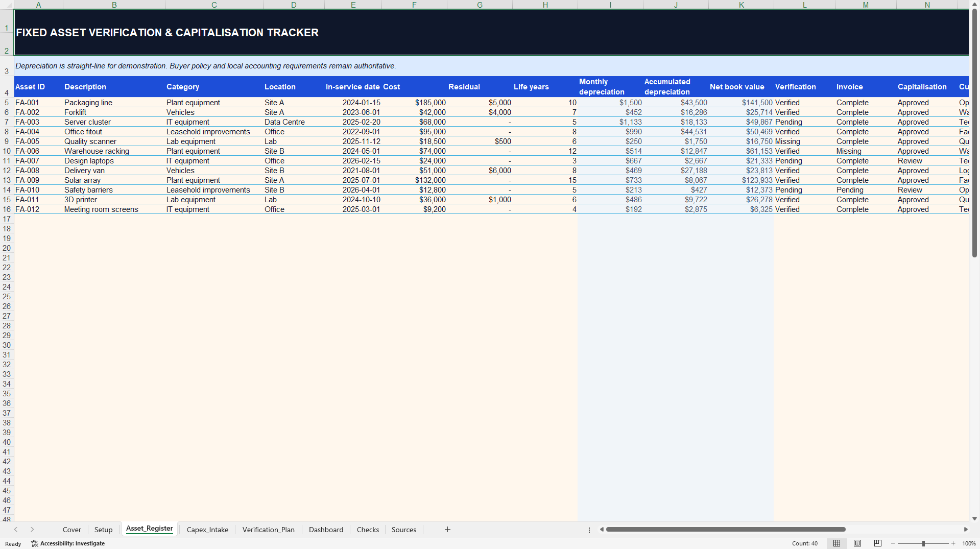Click horizontal scrollbar right arrow
This screenshot has height=549, width=980.
(x=966, y=530)
